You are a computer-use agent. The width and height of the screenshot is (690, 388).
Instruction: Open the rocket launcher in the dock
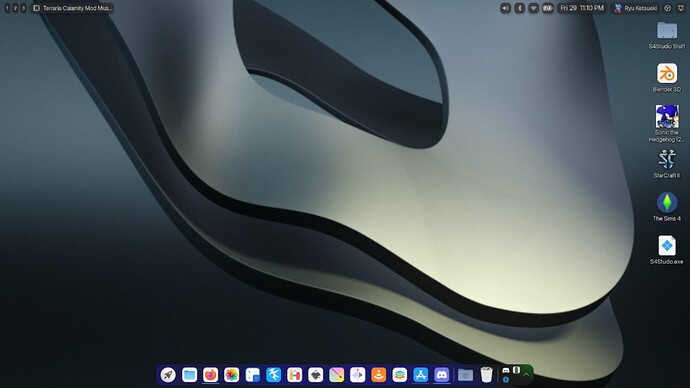point(168,375)
